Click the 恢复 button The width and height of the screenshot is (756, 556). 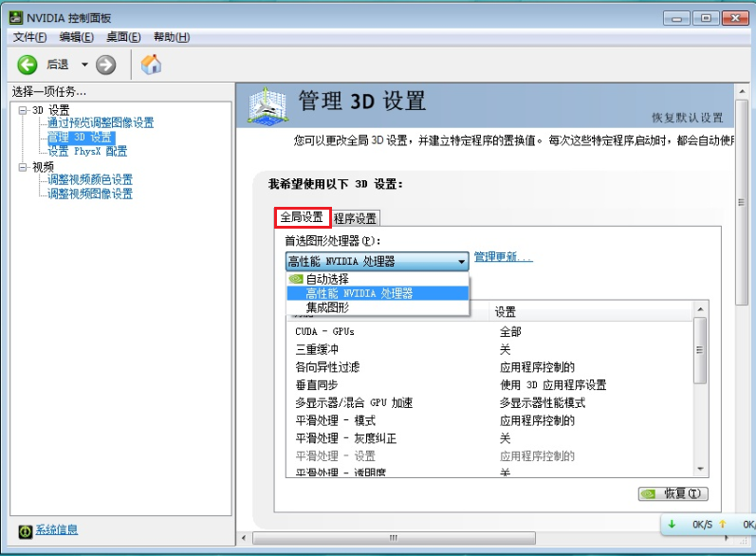(x=673, y=493)
